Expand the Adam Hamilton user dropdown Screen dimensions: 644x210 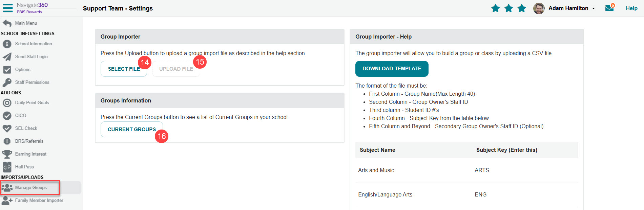(593, 8)
